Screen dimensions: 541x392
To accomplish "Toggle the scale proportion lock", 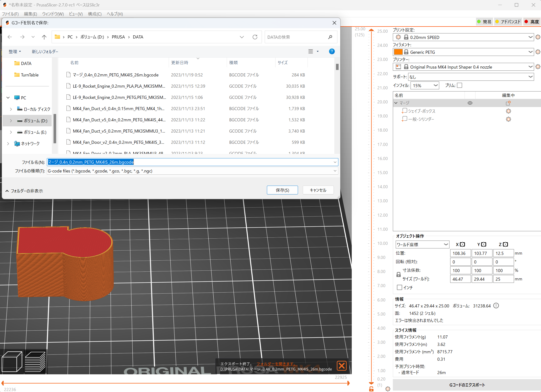I will [x=398, y=274].
